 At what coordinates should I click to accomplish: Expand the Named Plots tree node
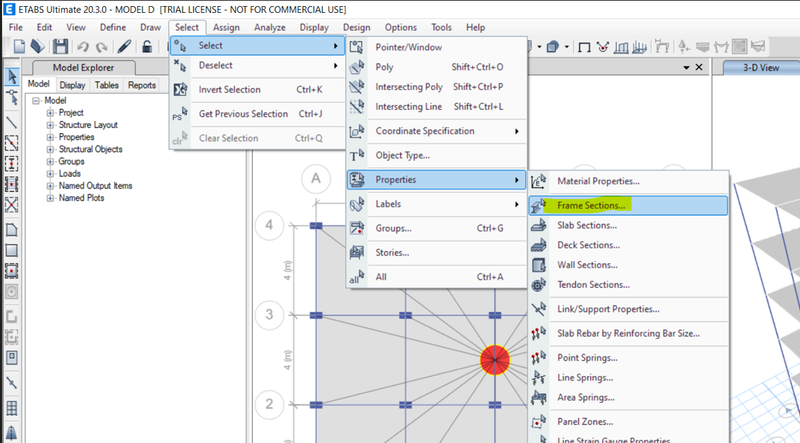(x=50, y=198)
